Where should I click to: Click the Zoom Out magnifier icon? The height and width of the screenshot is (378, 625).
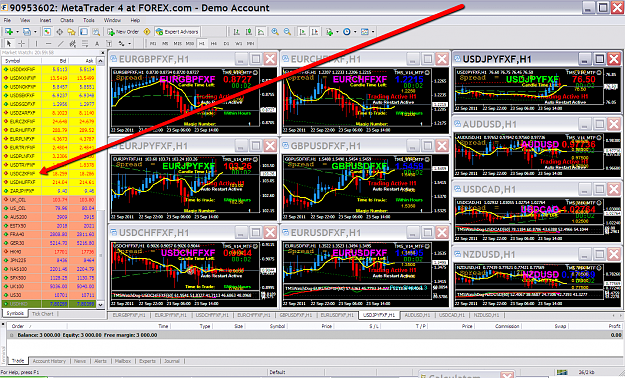pyautogui.click(x=287, y=32)
